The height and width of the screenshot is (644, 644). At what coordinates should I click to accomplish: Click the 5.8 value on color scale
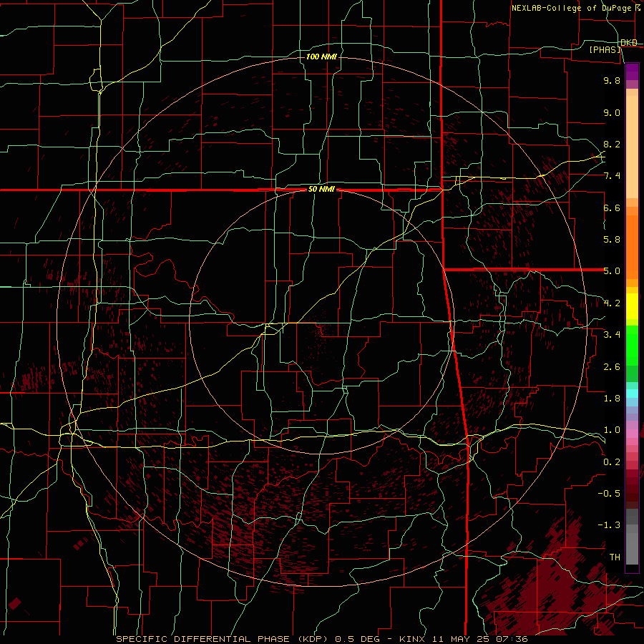pyautogui.click(x=612, y=240)
